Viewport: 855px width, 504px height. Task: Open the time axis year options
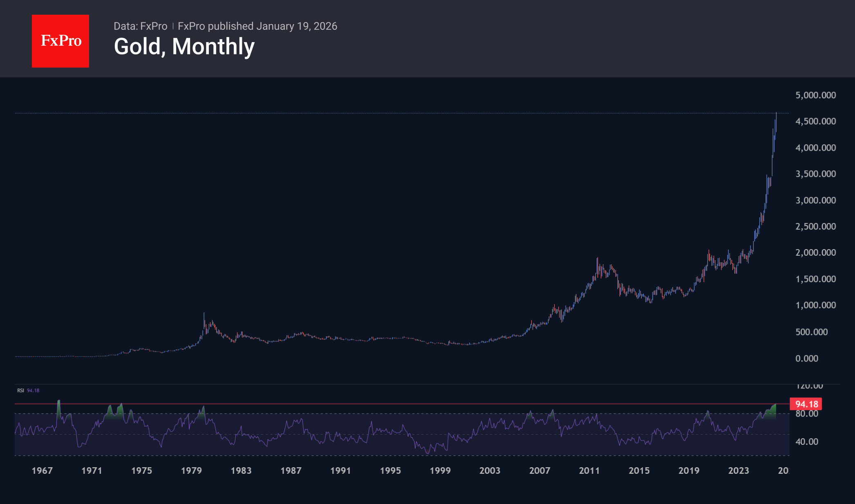(x=409, y=471)
